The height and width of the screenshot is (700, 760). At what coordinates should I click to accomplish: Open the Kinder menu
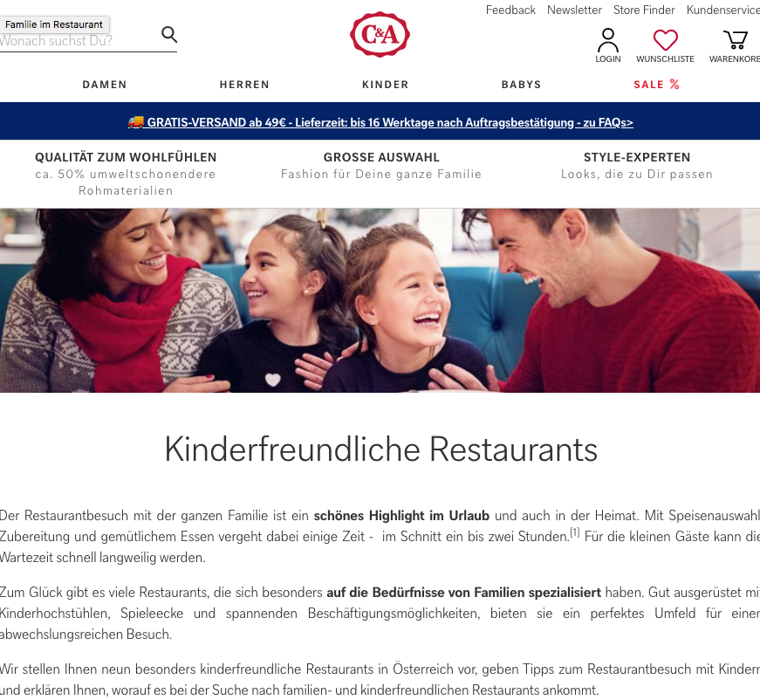tap(386, 85)
